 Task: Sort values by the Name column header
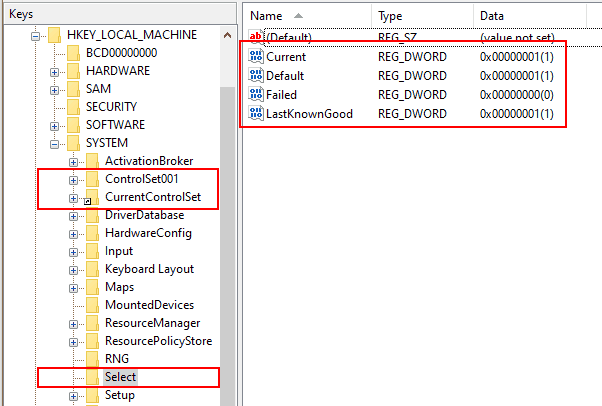(307, 16)
